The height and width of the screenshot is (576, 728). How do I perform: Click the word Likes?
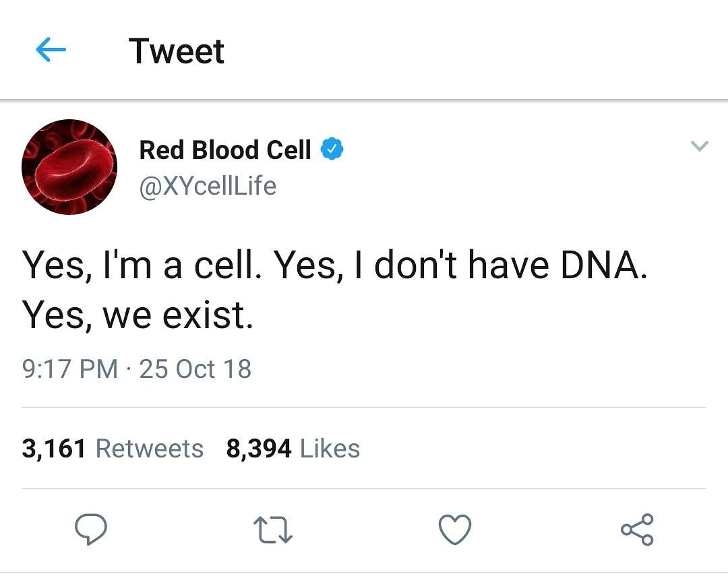[x=330, y=449]
